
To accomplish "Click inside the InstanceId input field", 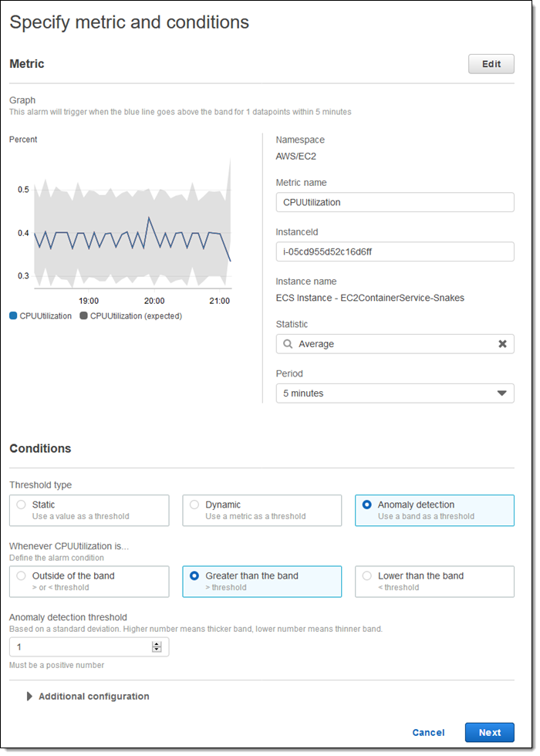I will pos(395,251).
